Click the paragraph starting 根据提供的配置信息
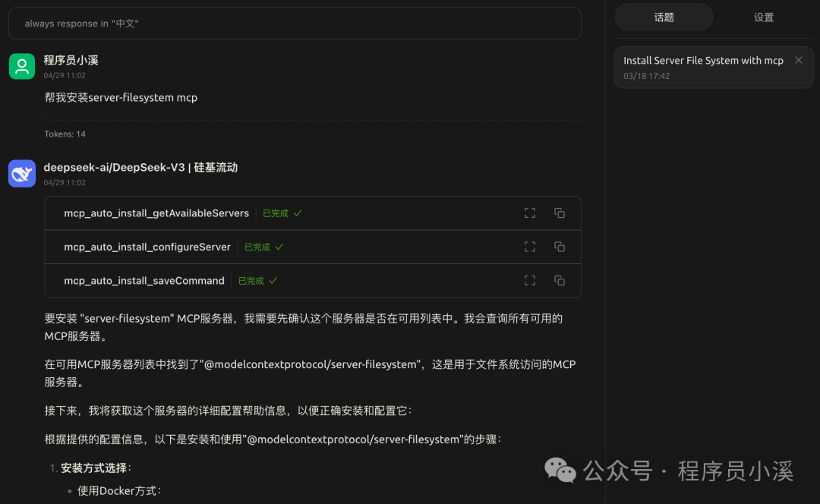The height and width of the screenshot is (504, 820). pos(273,439)
